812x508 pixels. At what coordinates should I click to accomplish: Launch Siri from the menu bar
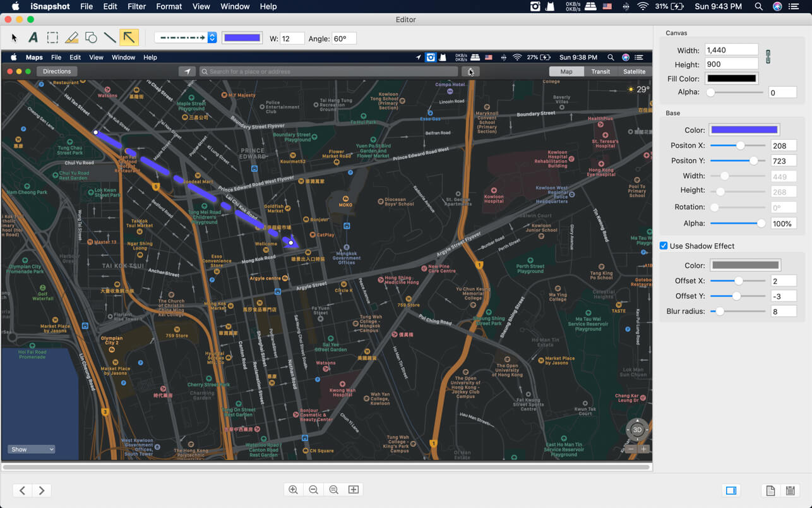point(777,6)
